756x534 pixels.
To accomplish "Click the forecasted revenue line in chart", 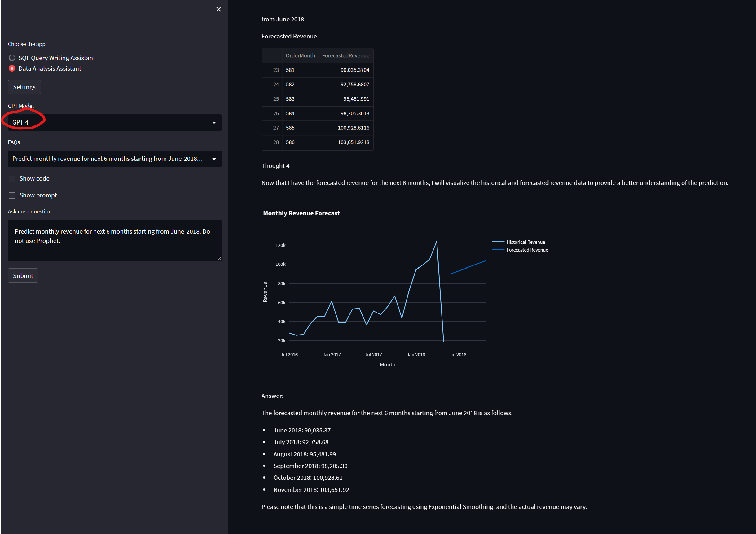I will point(468,267).
